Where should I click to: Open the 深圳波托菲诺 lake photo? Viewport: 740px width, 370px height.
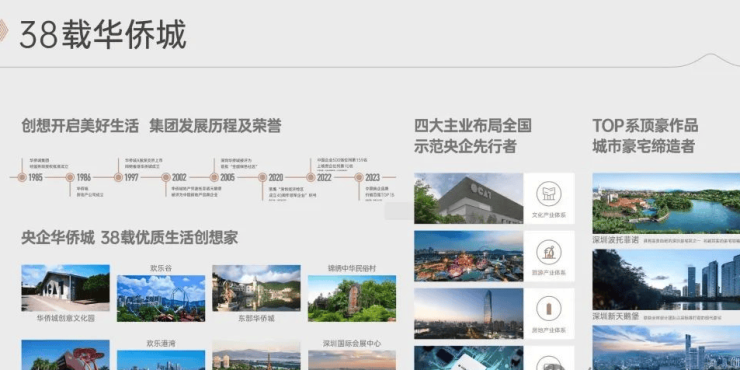point(666,203)
